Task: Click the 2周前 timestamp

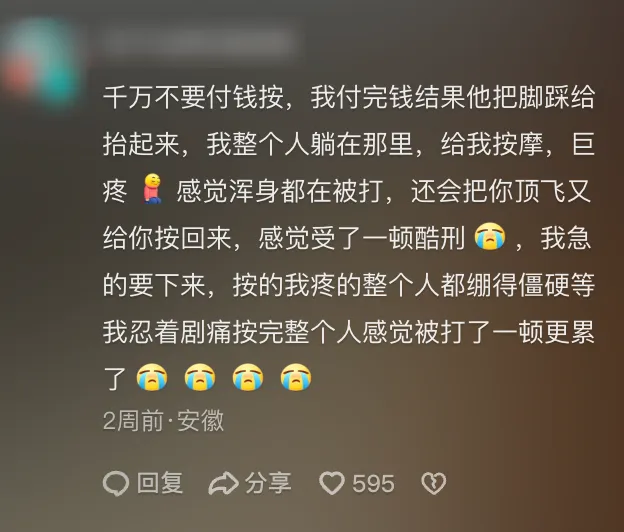Action: point(133,421)
